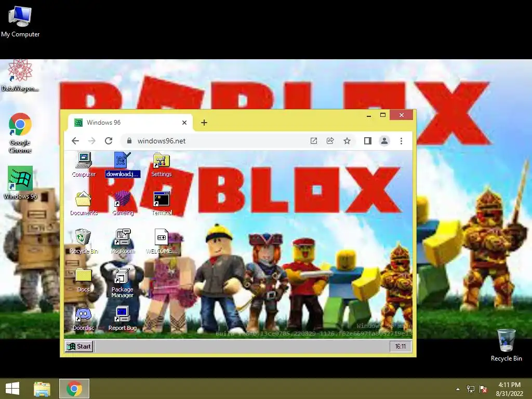Open a new Chrome tab
The height and width of the screenshot is (399, 532).
coord(204,123)
